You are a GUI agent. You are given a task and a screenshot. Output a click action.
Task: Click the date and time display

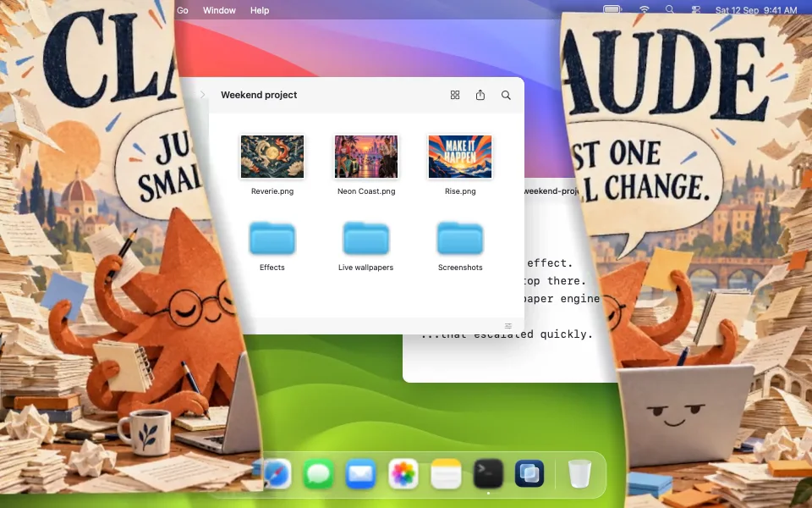point(756,10)
